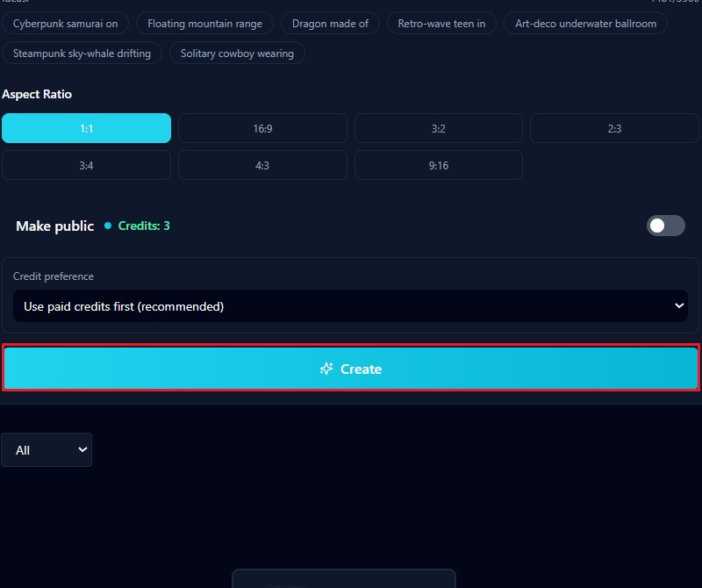The image size is (702, 588).
Task: Pick the 2:3 aspect ratio
Action: pyautogui.click(x=614, y=128)
